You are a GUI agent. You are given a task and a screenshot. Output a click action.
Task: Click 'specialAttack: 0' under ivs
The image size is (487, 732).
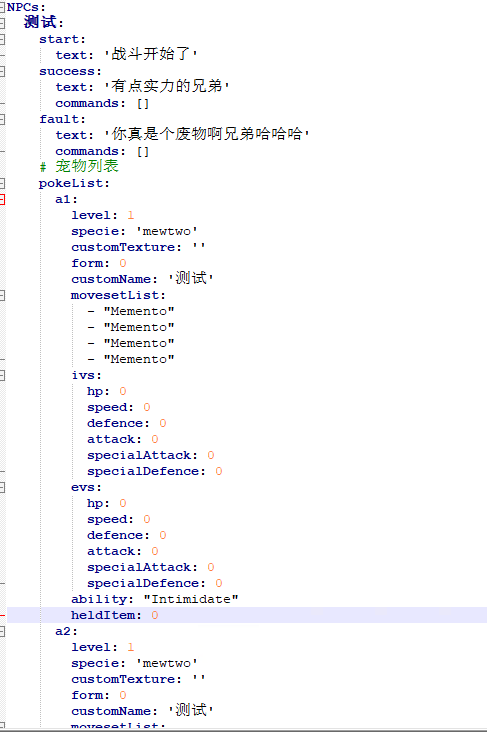pyautogui.click(x=150, y=455)
